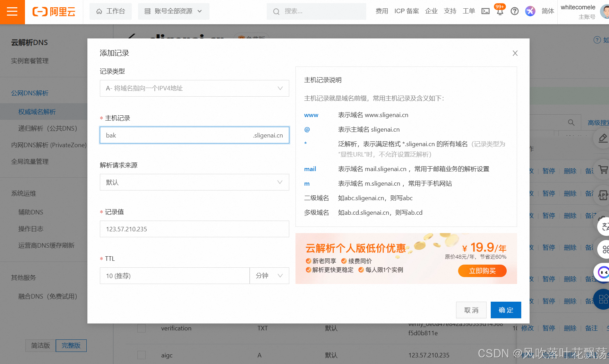Open the ICP 备案 menu item

[x=406, y=11]
